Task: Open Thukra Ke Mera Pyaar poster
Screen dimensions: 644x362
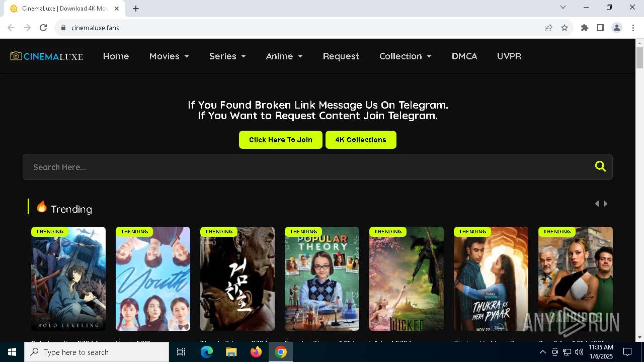Action: point(491,279)
